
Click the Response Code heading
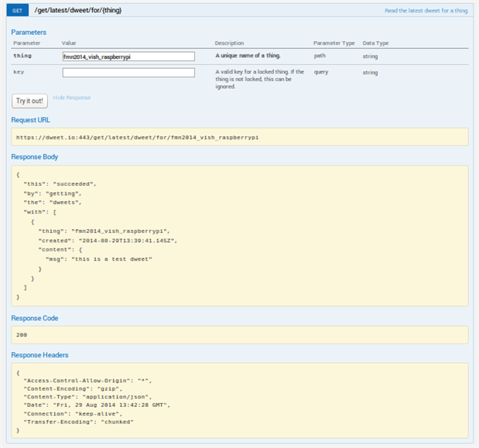coord(35,318)
